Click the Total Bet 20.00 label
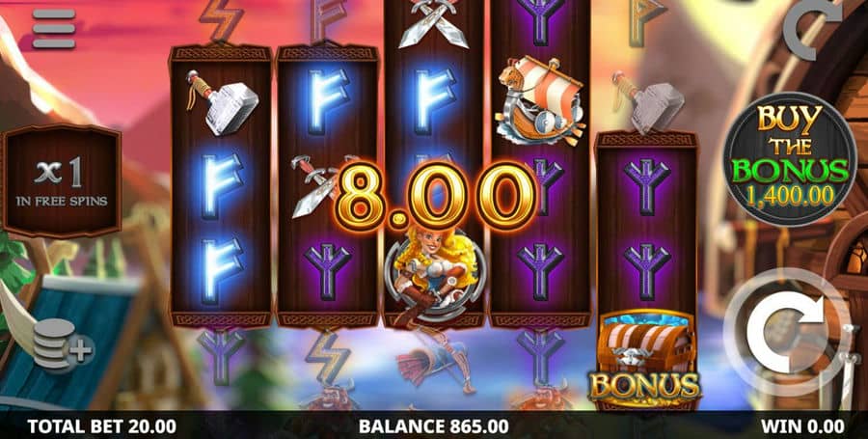Screen dimensions: 868x439 101,425
